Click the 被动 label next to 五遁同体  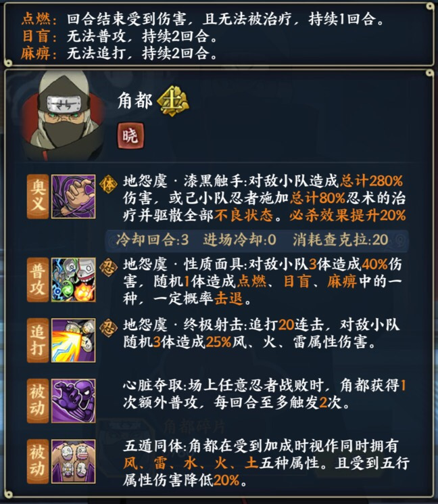click(38, 461)
